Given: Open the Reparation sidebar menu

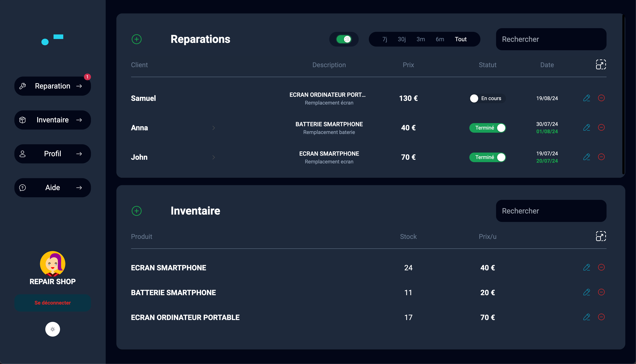Looking at the screenshot, I should coord(52,86).
